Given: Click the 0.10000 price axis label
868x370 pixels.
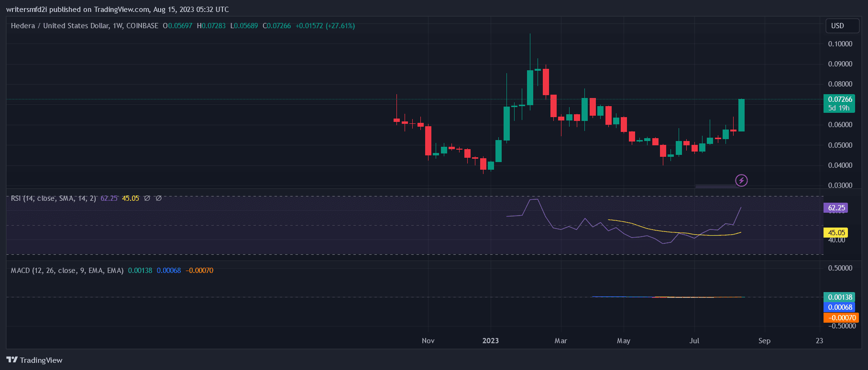Looking at the screenshot, I should click(x=840, y=44).
